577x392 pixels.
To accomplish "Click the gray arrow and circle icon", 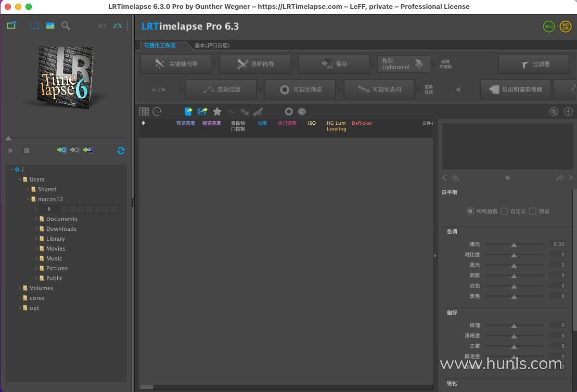I will point(75,150).
